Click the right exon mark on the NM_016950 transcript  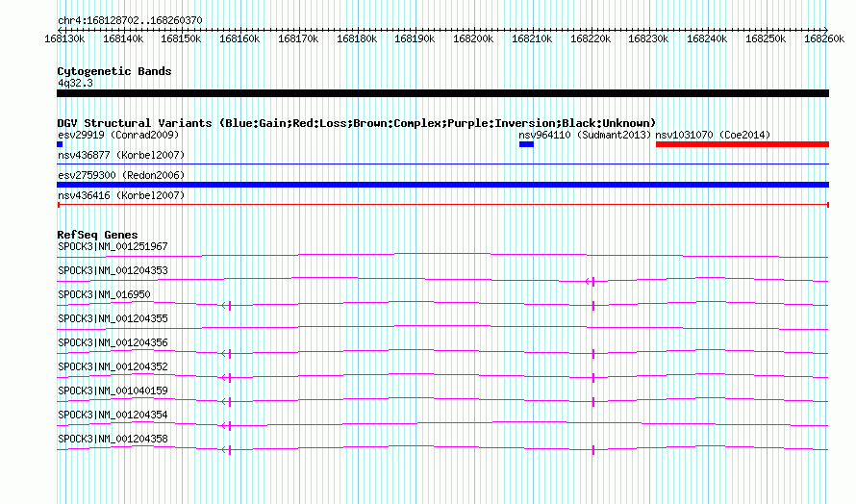tap(593, 306)
